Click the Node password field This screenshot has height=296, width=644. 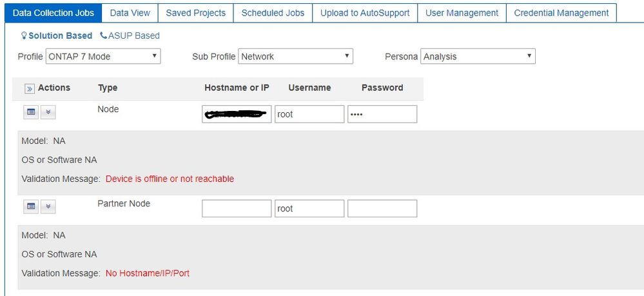tap(382, 114)
